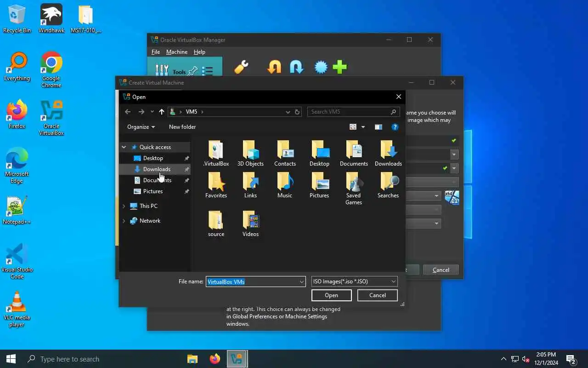588x368 pixels.
Task: Click the Open button
Action: coord(332,295)
